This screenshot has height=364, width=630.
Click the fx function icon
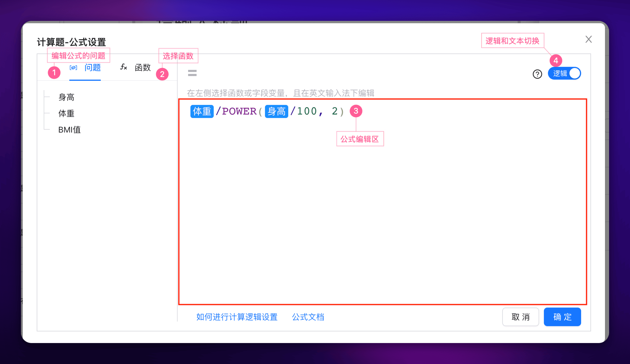pos(123,67)
